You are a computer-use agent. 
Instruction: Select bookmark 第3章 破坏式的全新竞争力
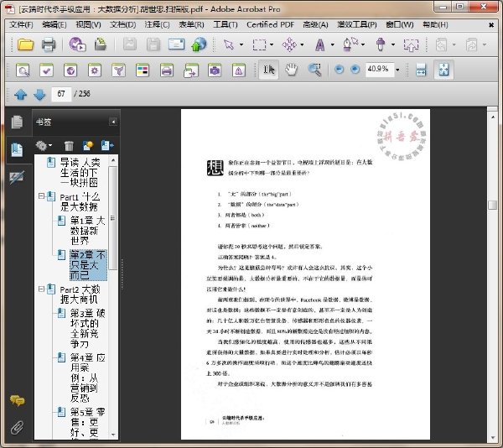tap(87, 328)
